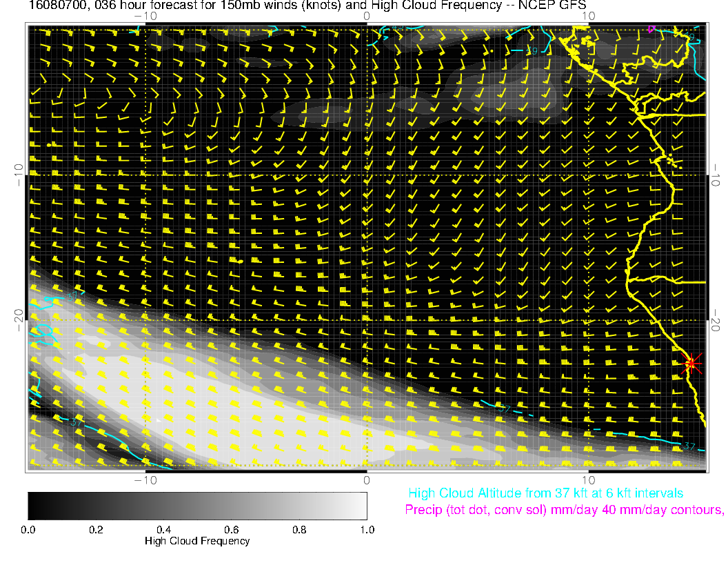Click the white end of the colorbar
Screen dimensions: 728x563
pyautogui.click(x=360, y=506)
